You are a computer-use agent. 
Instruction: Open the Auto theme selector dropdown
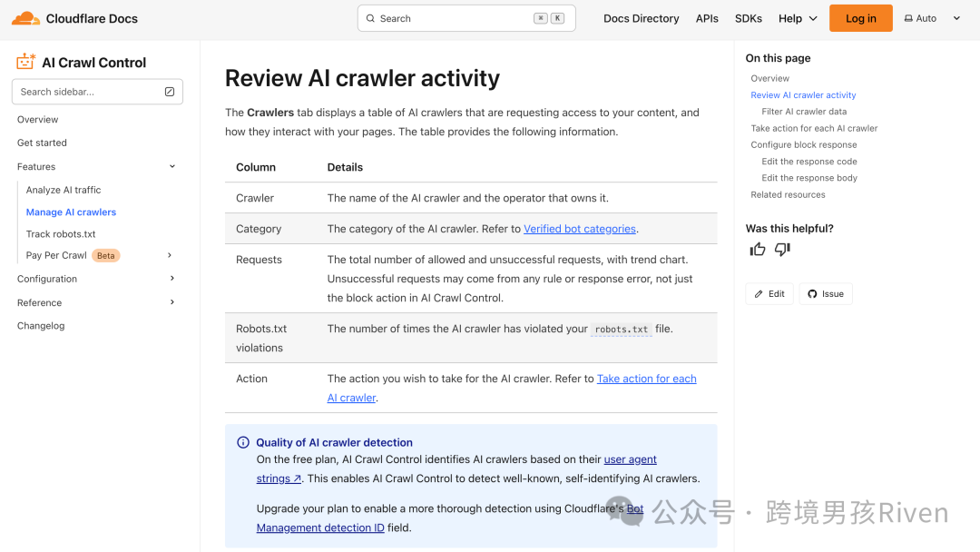[x=932, y=19]
